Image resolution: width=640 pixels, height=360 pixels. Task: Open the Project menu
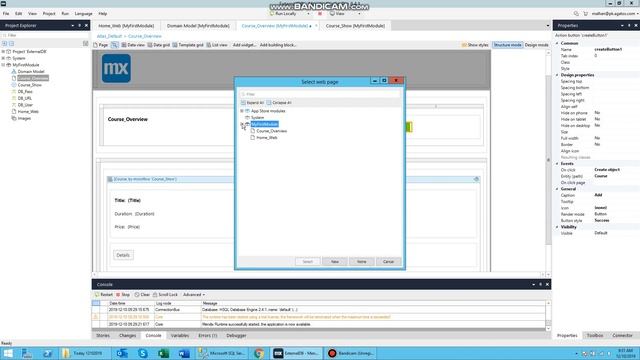click(49, 13)
